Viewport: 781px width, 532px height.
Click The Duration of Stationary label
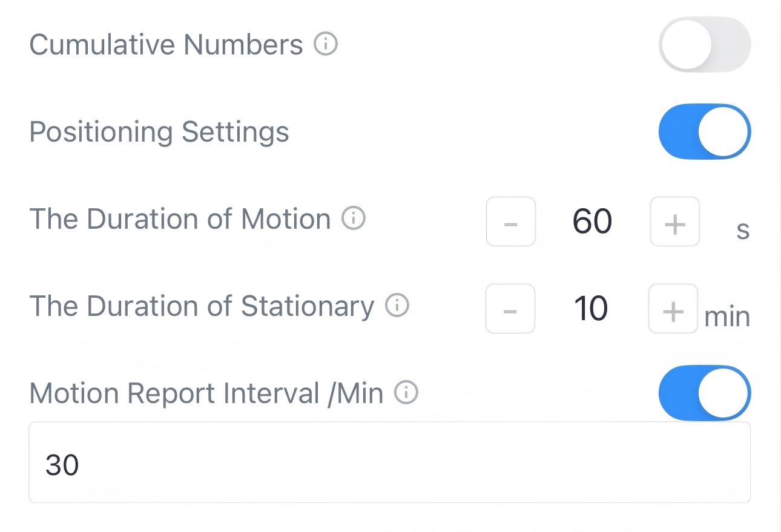(x=202, y=306)
